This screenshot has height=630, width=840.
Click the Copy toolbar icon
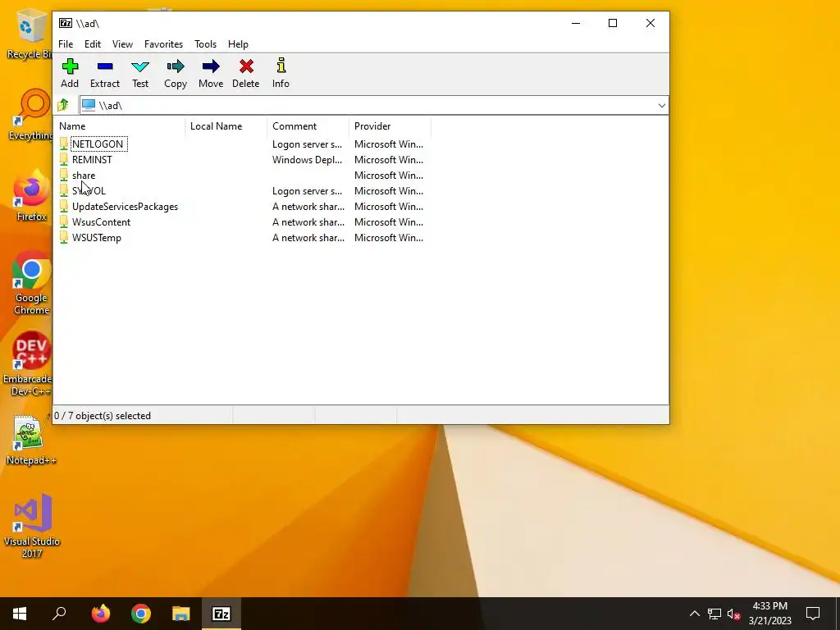176,67
